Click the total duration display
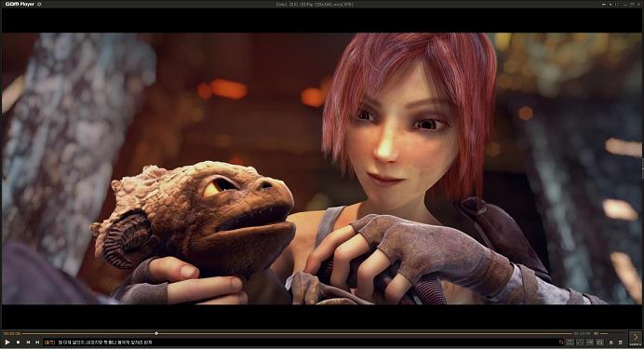This screenshot has height=362, width=644. coord(582,334)
